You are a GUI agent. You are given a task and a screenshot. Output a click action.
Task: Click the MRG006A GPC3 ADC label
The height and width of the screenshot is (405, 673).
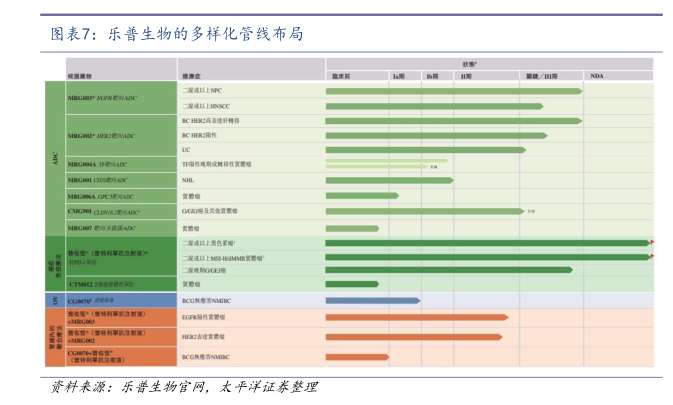[x=100, y=196]
